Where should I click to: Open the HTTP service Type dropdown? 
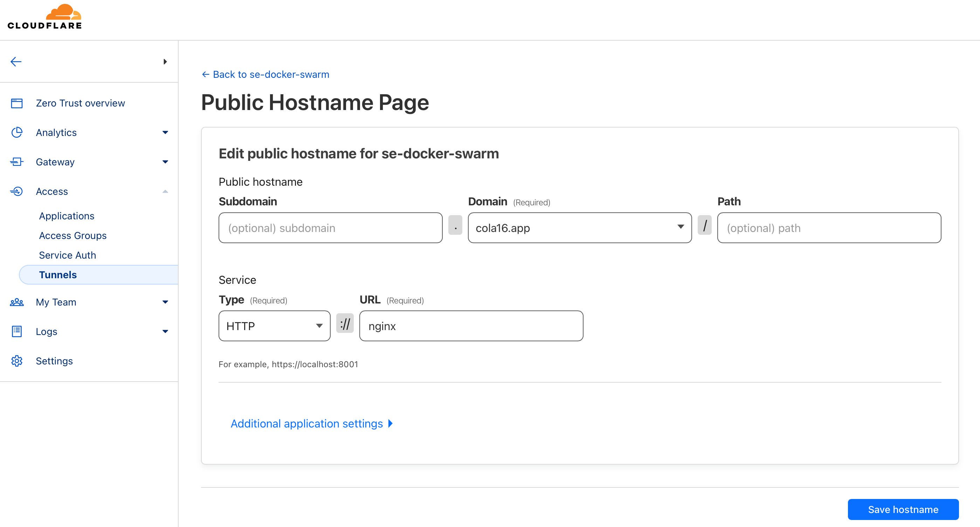pos(274,326)
